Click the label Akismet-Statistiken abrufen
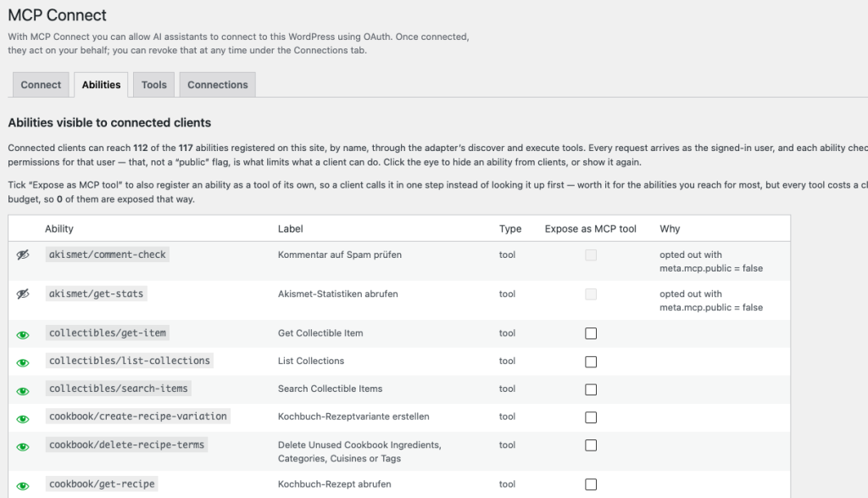This screenshot has height=498, width=868. coord(337,294)
